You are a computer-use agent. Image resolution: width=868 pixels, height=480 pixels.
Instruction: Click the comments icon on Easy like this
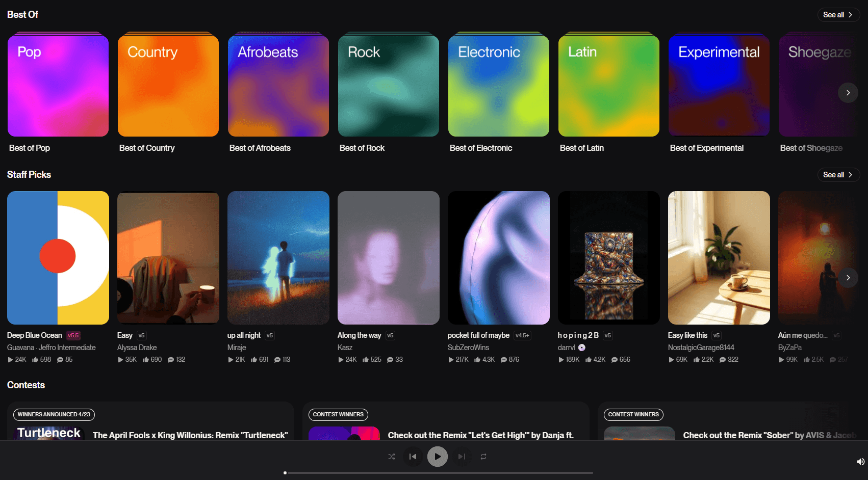723,360
